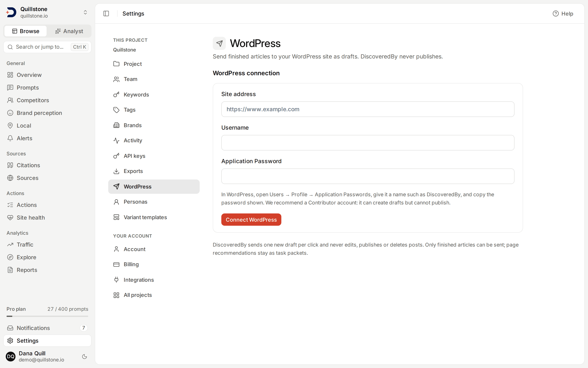Viewport: 588px width, 368px height.
Task: Select API keys settings item
Action: pyautogui.click(x=154, y=156)
